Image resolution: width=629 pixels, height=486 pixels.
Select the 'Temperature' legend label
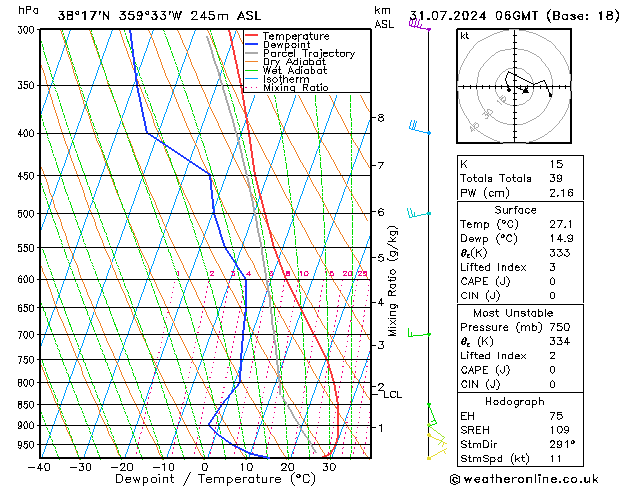click(x=296, y=36)
